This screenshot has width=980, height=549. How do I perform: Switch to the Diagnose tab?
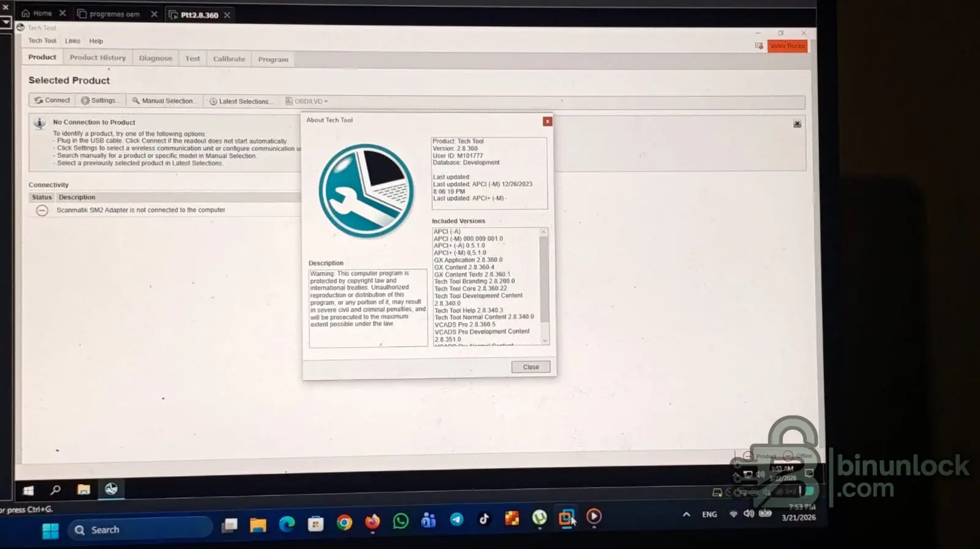156,59
